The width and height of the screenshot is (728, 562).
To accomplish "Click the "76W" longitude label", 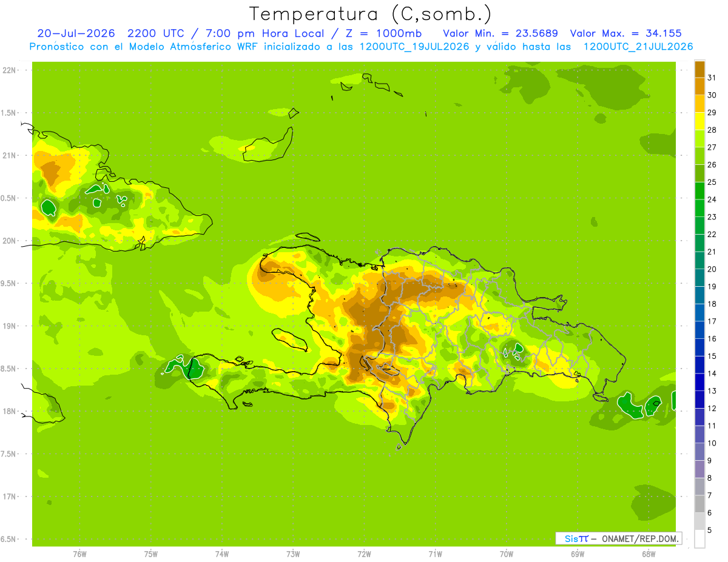I will click(x=79, y=554).
